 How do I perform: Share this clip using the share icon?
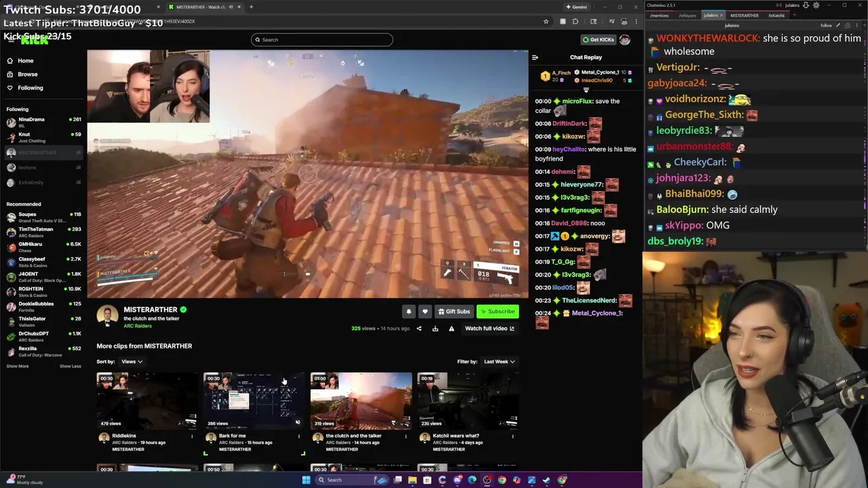[x=419, y=329]
